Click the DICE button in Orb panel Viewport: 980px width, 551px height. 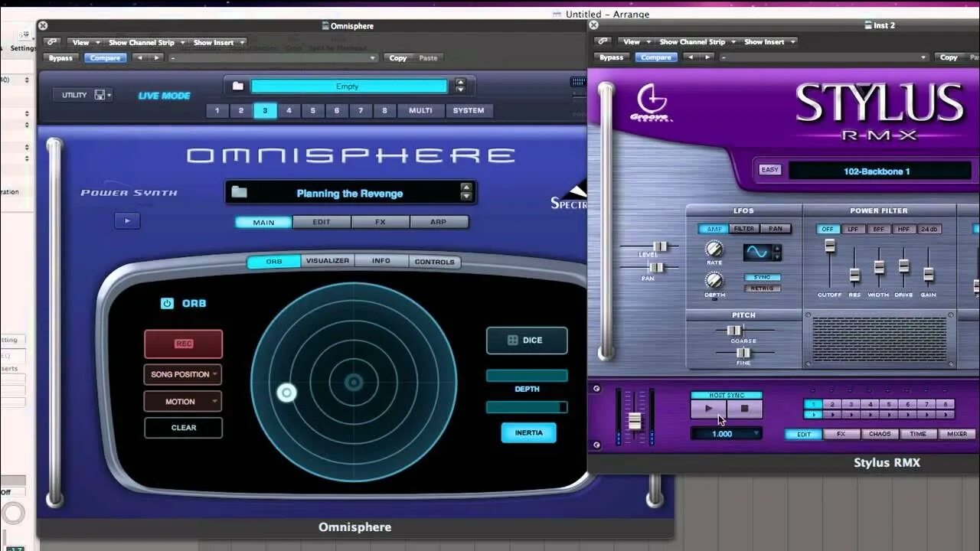point(527,341)
